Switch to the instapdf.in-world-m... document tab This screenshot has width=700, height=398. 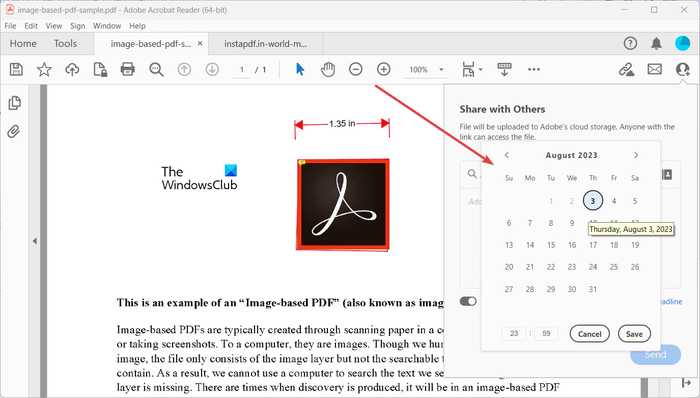(x=266, y=44)
